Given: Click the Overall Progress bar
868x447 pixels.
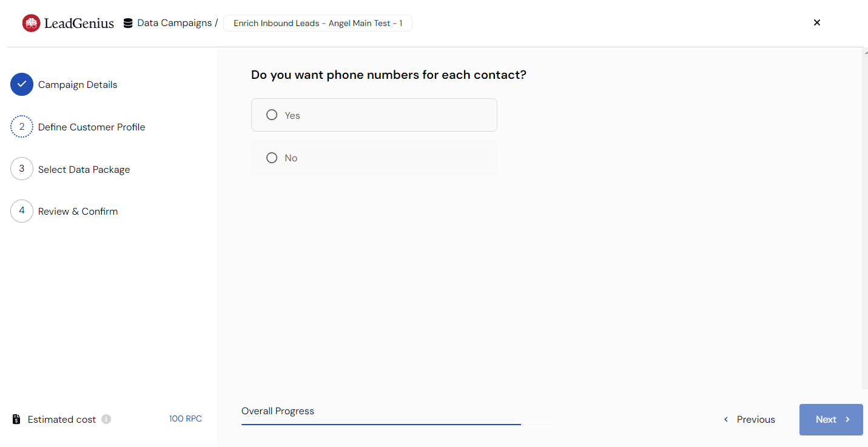Looking at the screenshot, I should click(397, 424).
